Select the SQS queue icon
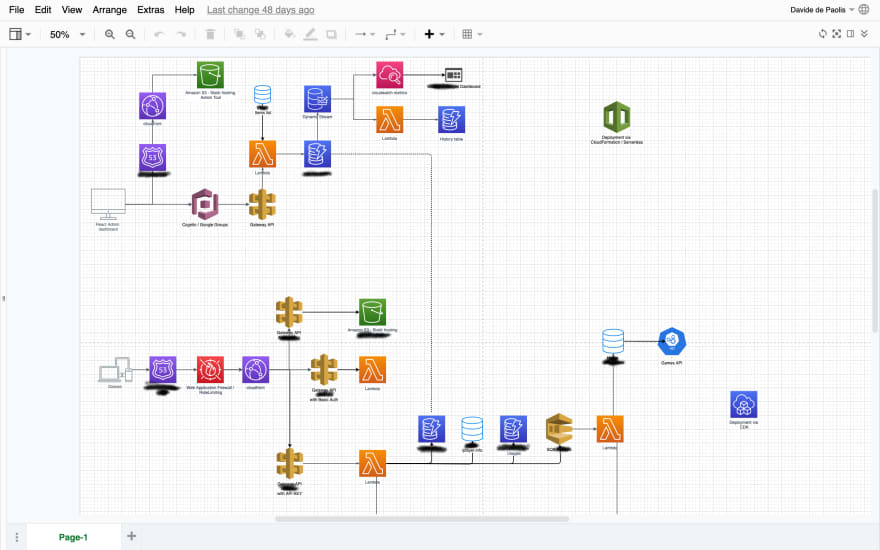The height and width of the screenshot is (550, 880). (x=559, y=429)
